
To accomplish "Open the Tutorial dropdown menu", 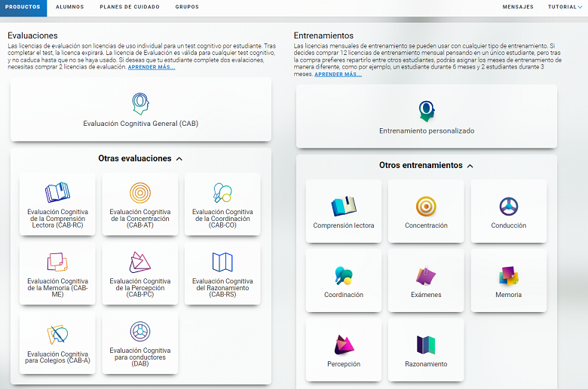I will (565, 7).
